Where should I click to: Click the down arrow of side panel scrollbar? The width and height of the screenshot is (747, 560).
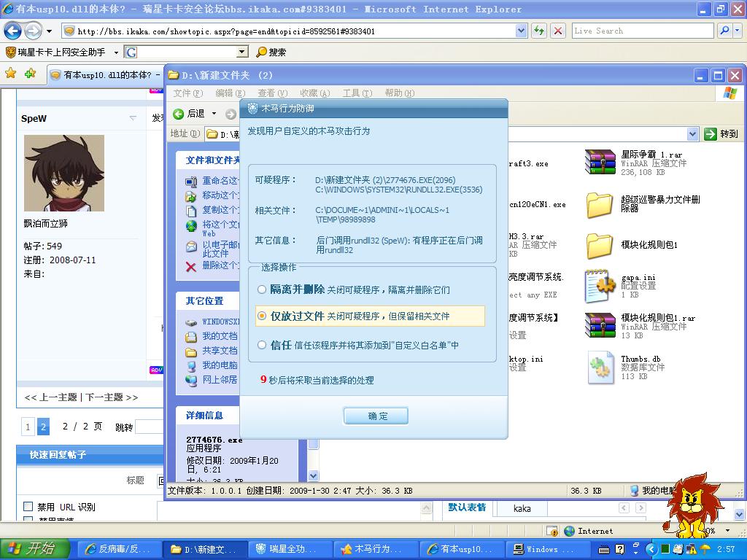(313, 475)
